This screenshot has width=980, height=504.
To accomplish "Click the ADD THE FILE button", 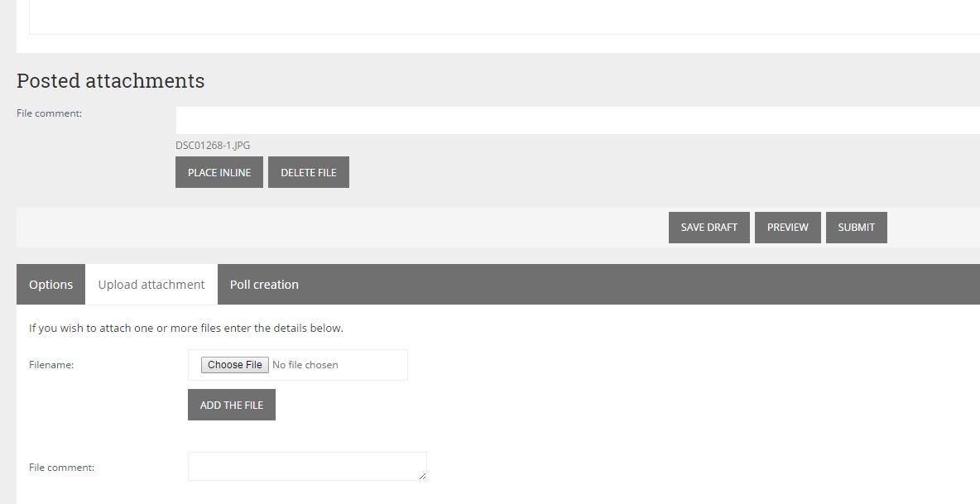I will click(232, 406).
